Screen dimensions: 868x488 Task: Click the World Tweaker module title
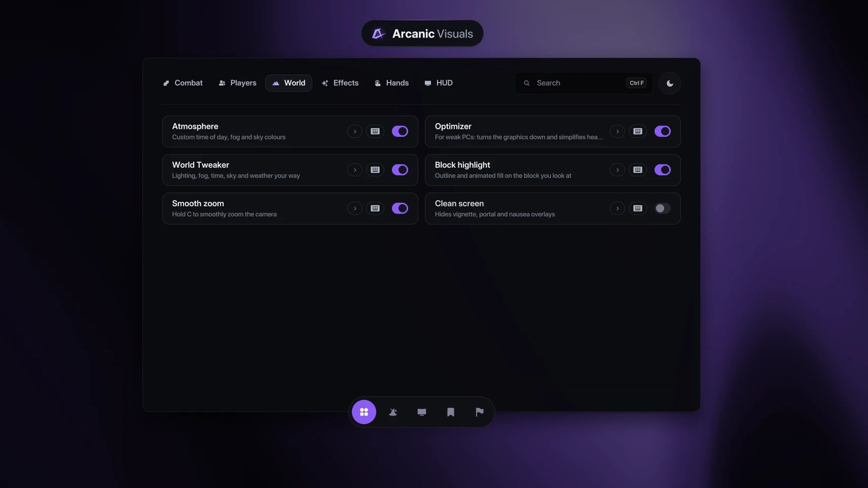pos(201,165)
